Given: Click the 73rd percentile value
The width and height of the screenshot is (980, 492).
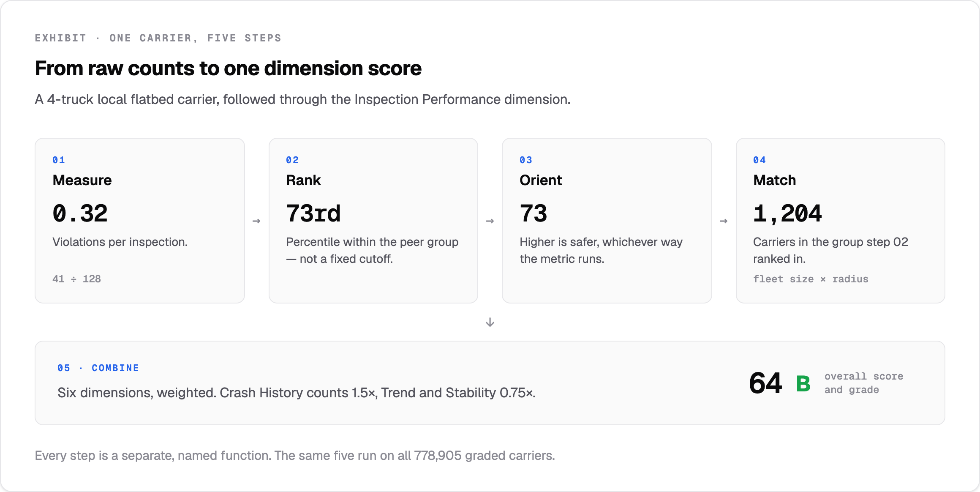Looking at the screenshot, I should (x=313, y=213).
